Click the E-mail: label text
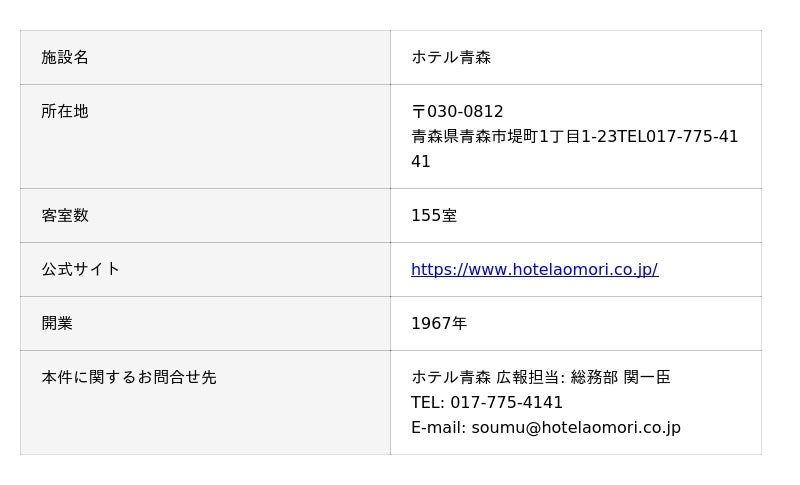This screenshot has height=485, width=800. [438, 427]
